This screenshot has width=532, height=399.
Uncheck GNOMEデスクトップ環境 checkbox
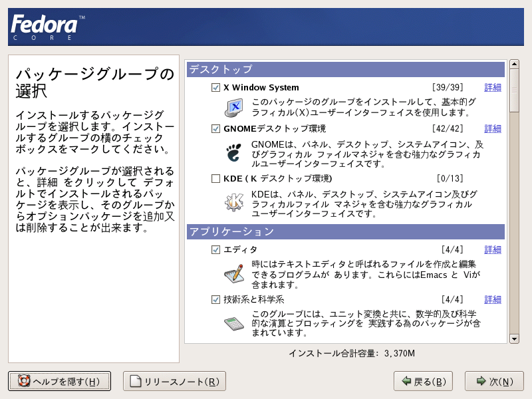215,129
